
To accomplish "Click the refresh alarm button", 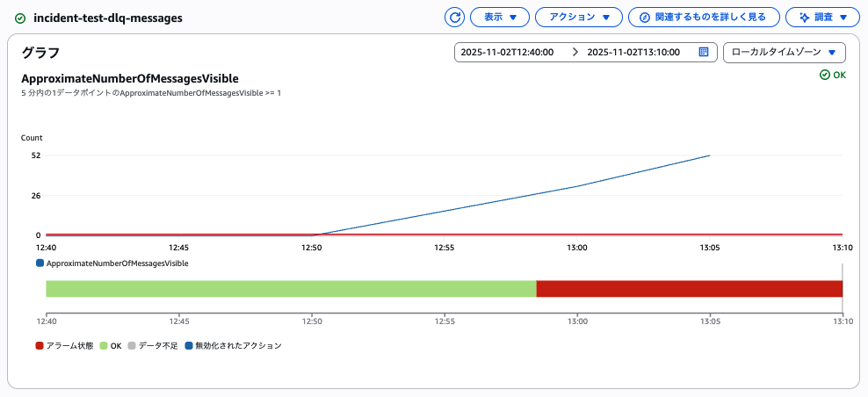I will click(454, 17).
